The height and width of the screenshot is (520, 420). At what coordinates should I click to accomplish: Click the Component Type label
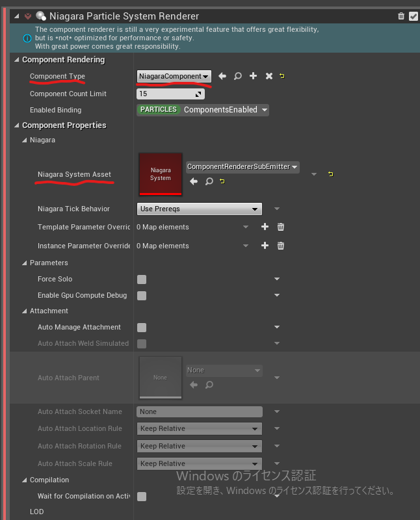pyautogui.click(x=57, y=76)
